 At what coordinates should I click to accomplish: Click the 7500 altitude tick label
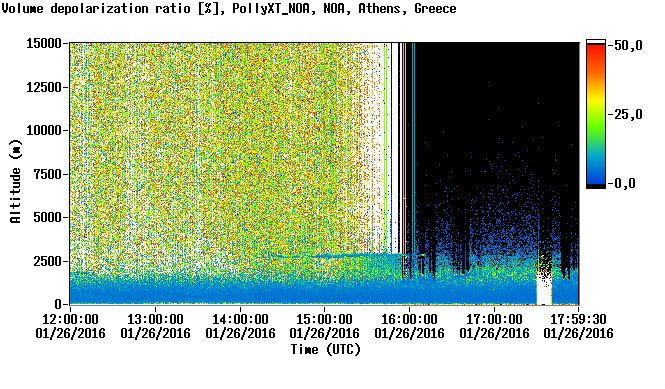(x=48, y=174)
